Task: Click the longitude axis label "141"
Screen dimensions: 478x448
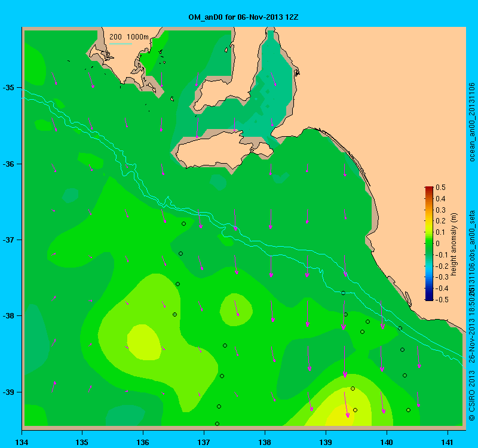Action: point(448,442)
